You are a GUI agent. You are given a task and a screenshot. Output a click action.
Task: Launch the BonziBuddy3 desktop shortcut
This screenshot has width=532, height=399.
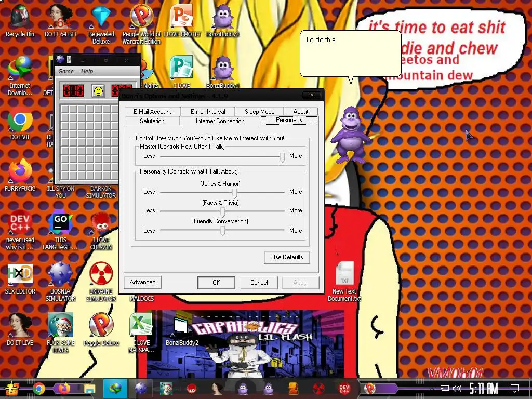222,21
